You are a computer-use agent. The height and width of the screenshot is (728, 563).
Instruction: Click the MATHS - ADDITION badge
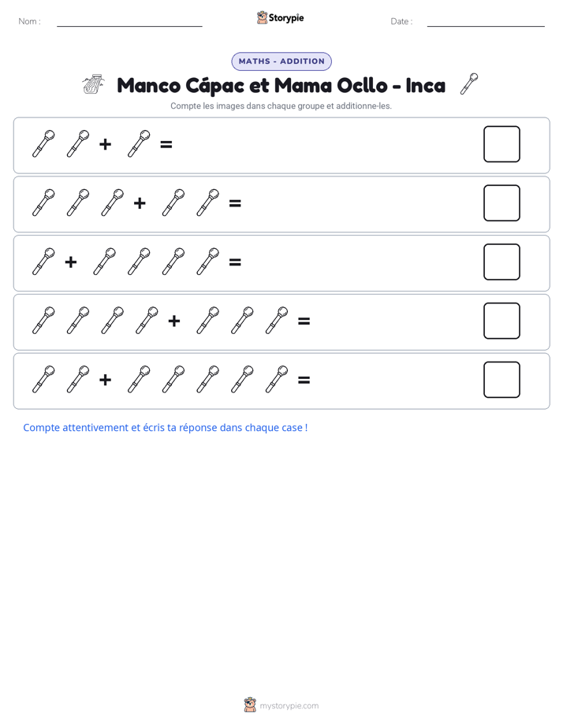pos(281,61)
